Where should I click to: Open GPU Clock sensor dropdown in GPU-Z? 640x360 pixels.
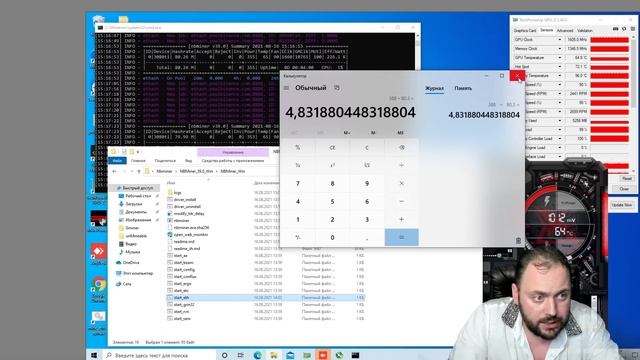tap(560, 40)
